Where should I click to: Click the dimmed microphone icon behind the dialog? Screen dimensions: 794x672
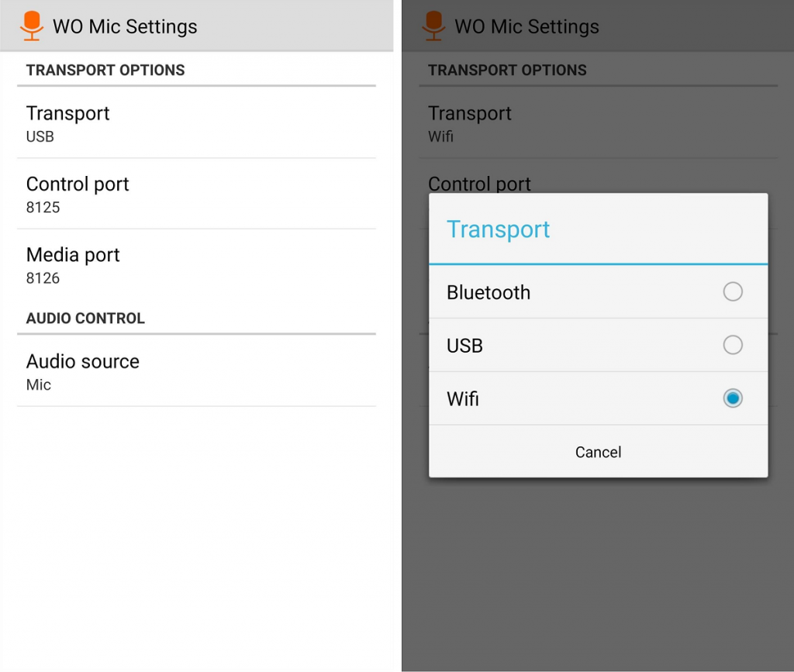point(433,26)
